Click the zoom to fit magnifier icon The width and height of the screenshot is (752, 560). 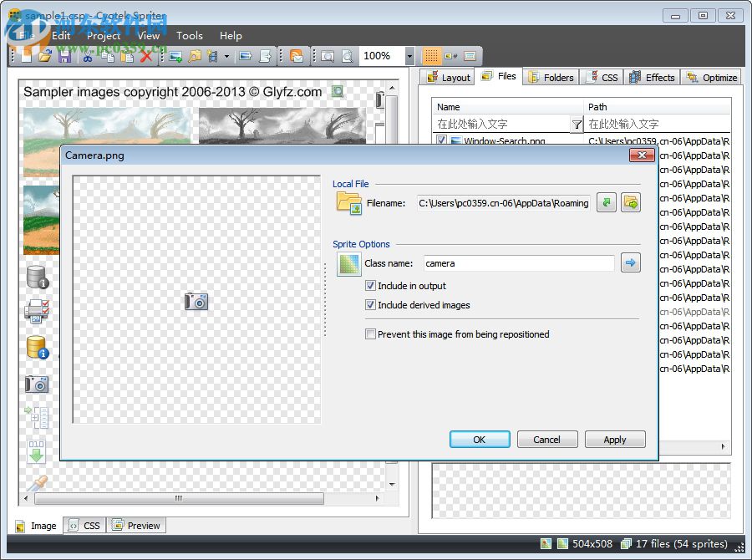(328, 56)
